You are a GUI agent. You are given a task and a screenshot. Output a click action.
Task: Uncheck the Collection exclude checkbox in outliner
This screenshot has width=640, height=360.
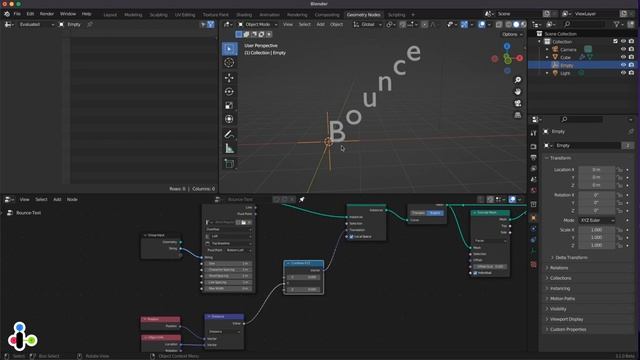coord(615,42)
